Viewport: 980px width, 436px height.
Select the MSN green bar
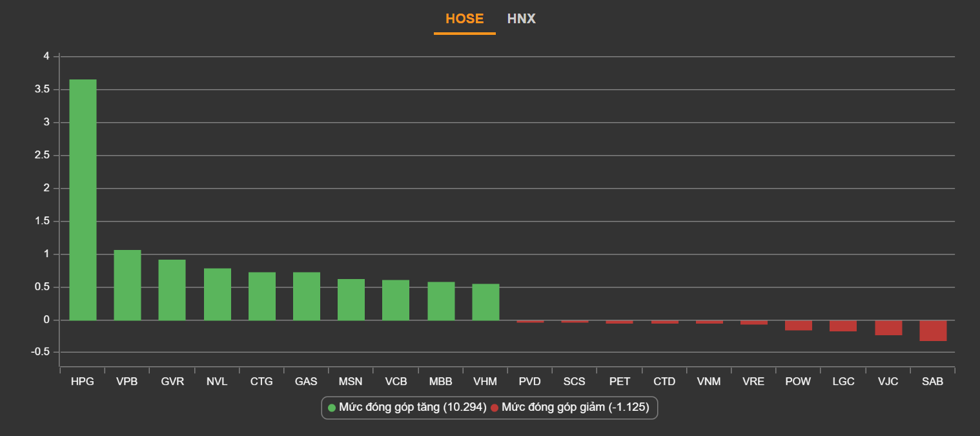351,300
